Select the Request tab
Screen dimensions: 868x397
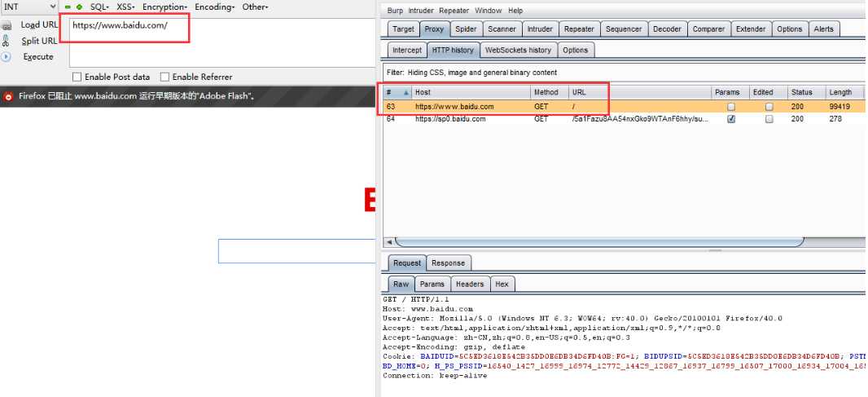pyautogui.click(x=407, y=262)
